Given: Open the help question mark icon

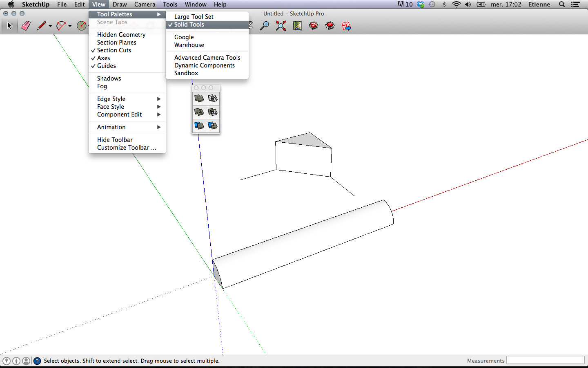Looking at the screenshot, I should 37,361.
